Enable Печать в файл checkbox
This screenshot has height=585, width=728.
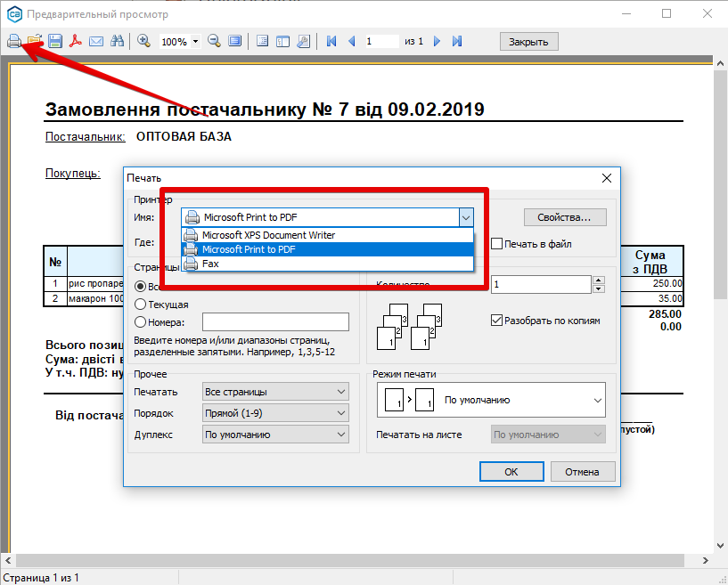coord(497,244)
